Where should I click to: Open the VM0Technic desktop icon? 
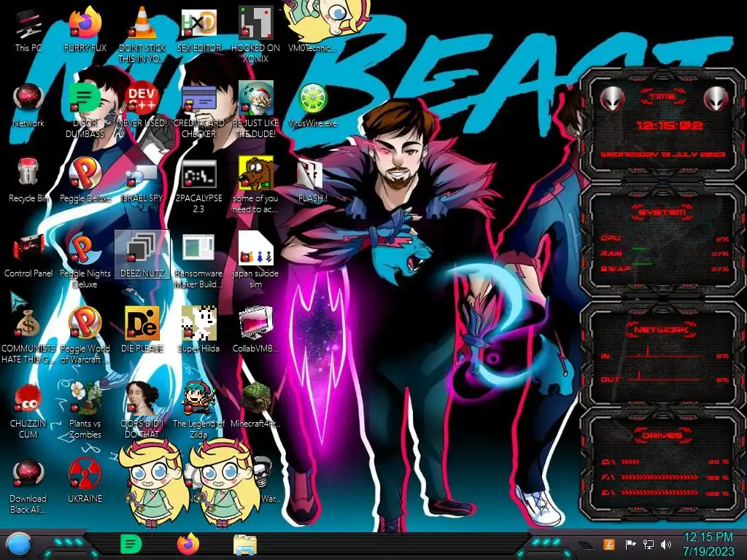pyautogui.click(x=312, y=25)
